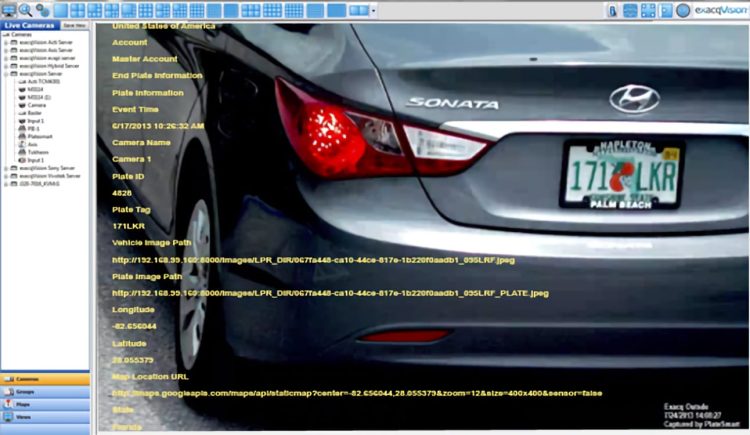The height and width of the screenshot is (435, 750).
Task: Open the layout options dropdown arrow
Action: [x=374, y=11]
